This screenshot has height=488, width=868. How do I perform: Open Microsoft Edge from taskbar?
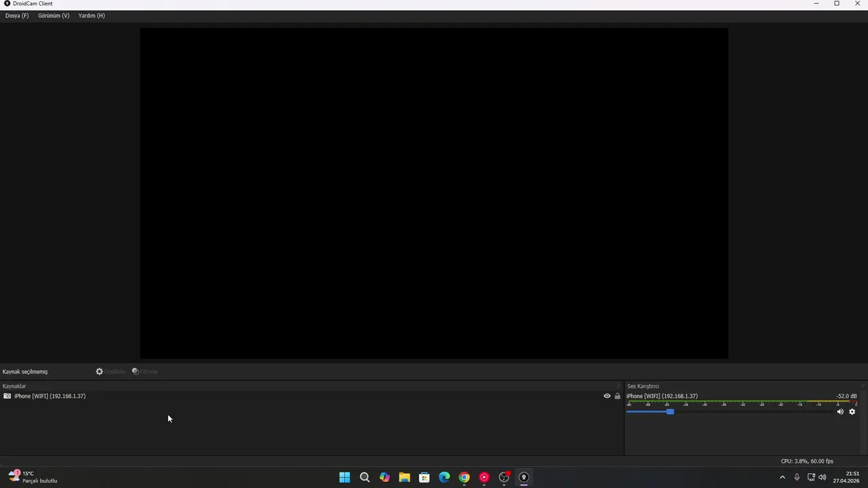(444, 477)
